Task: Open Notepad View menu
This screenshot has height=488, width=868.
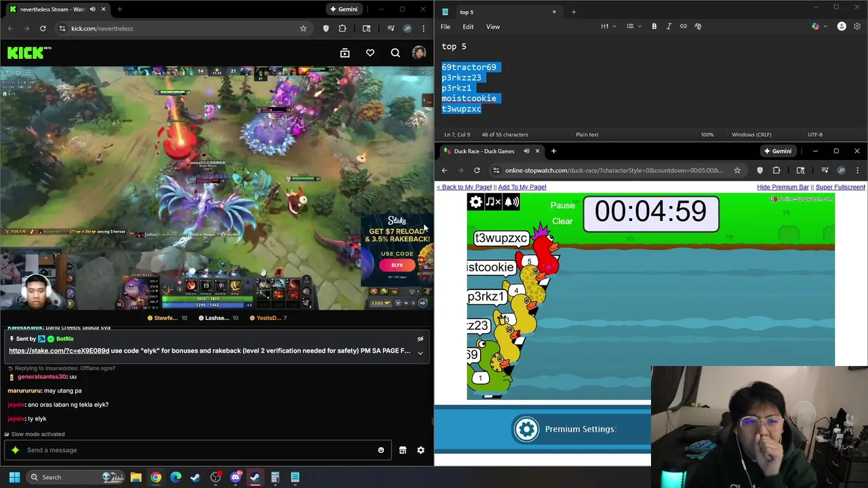Action: click(493, 26)
